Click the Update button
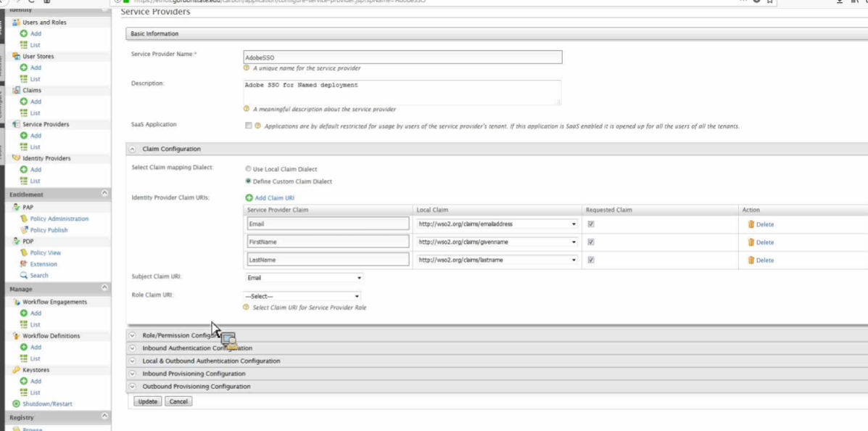 point(147,402)
